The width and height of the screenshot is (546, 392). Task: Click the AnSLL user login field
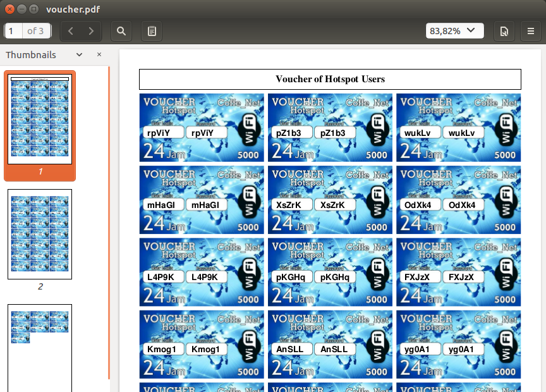point(292,349)
